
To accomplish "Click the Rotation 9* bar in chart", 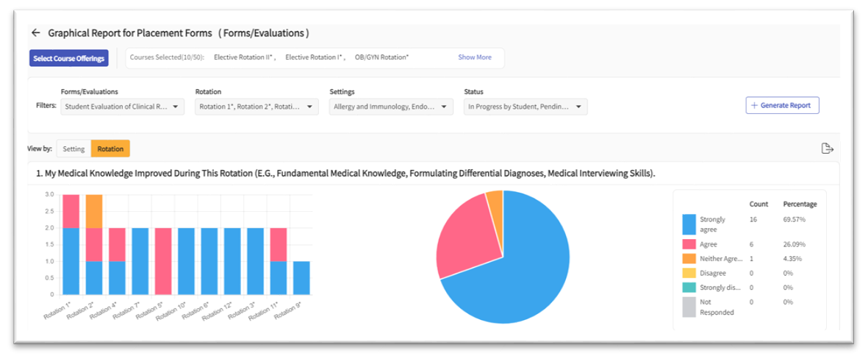I will [301, 277].
